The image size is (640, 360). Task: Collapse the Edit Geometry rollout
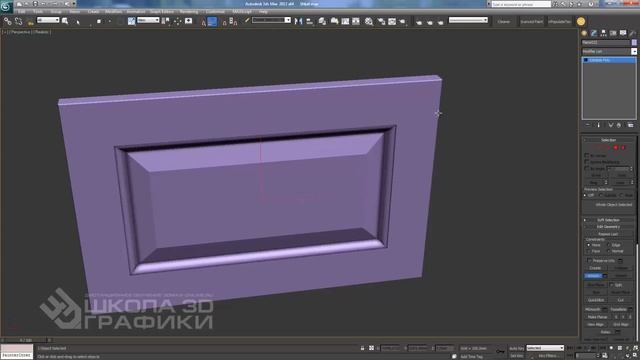point(608,227)
